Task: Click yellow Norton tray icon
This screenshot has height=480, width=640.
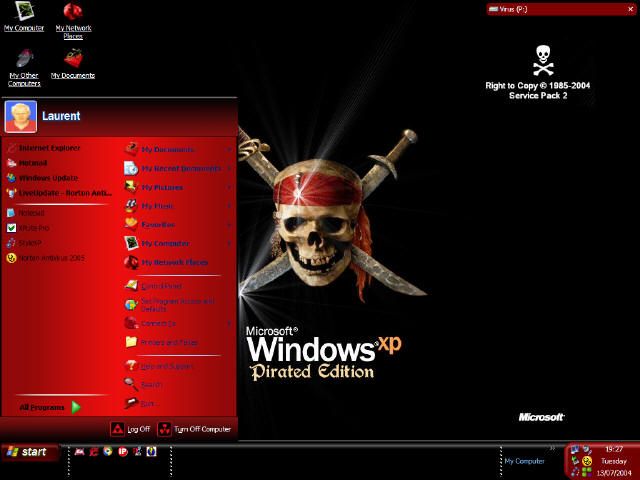Action: point(587,461)
